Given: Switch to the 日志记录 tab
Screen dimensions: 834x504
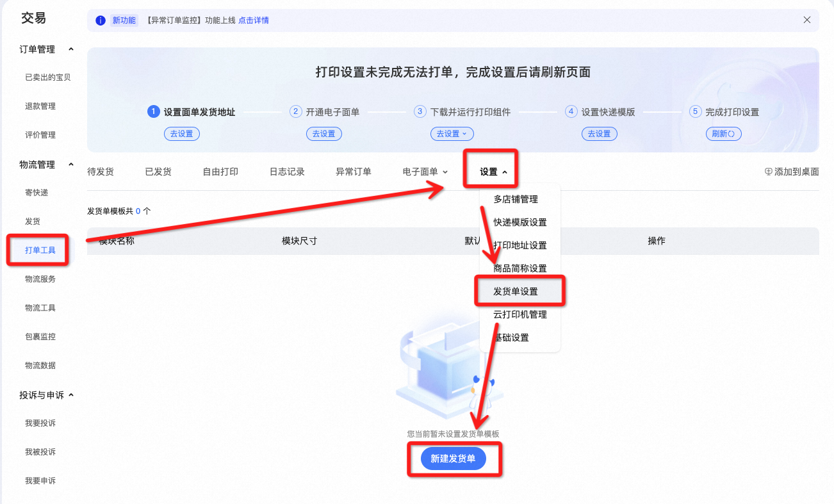Looking at the screenshot, I should [287, 172].
